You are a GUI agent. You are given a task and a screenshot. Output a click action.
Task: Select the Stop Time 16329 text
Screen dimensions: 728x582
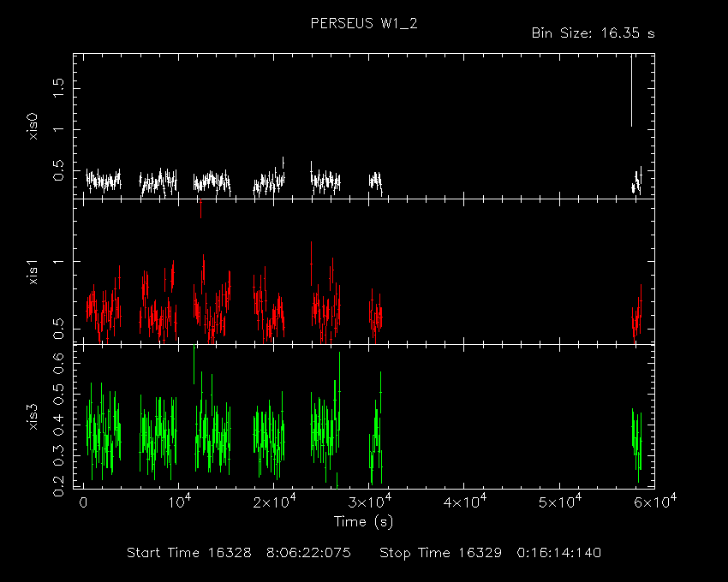tap(440, 553)
